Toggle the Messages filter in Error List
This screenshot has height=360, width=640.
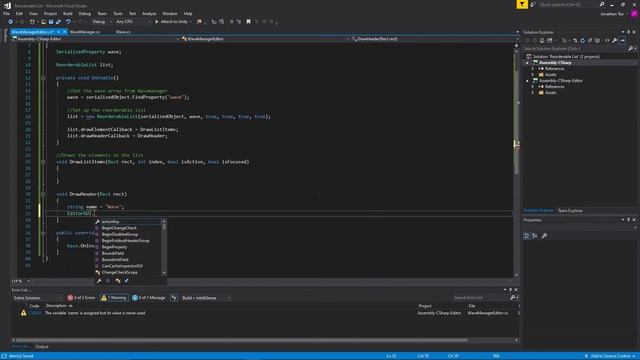pyautogui.click(x=149, y=298)
